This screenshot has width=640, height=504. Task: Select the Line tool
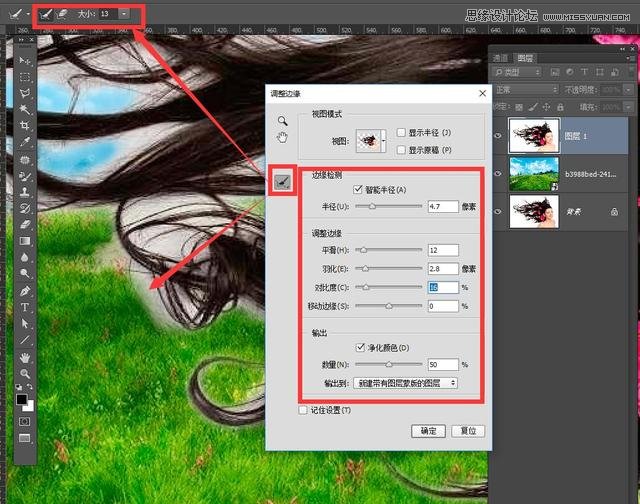tap(25, 340)
